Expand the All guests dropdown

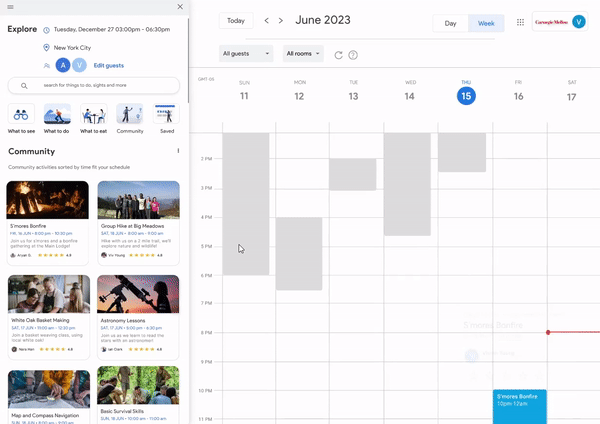[x=246, y=54]
